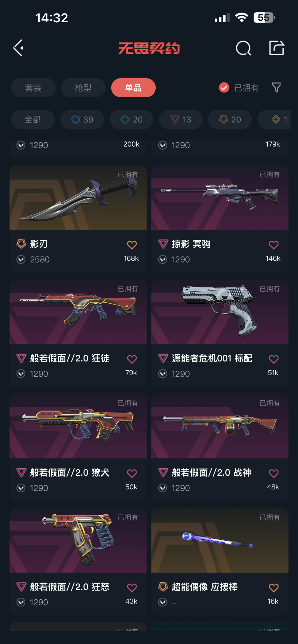Tap heart icon for 源能者危机001 标配
This screenshot has width=298, height=644.
coord(273,359)
